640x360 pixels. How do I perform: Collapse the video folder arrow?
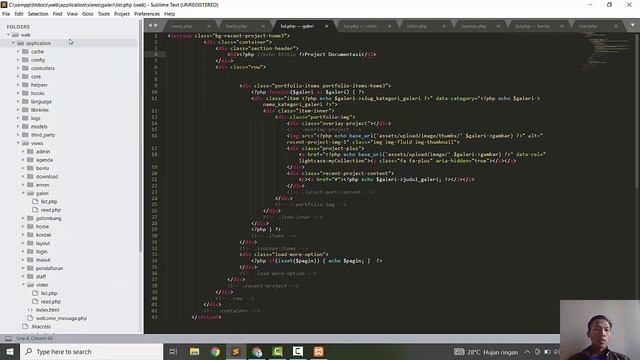pos(23,284)
